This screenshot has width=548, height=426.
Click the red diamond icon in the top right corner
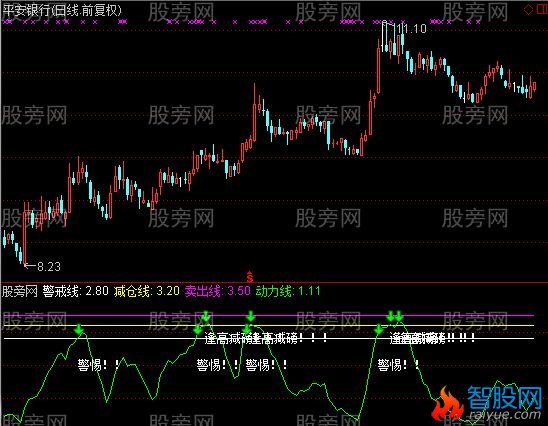tap(528, 9)
